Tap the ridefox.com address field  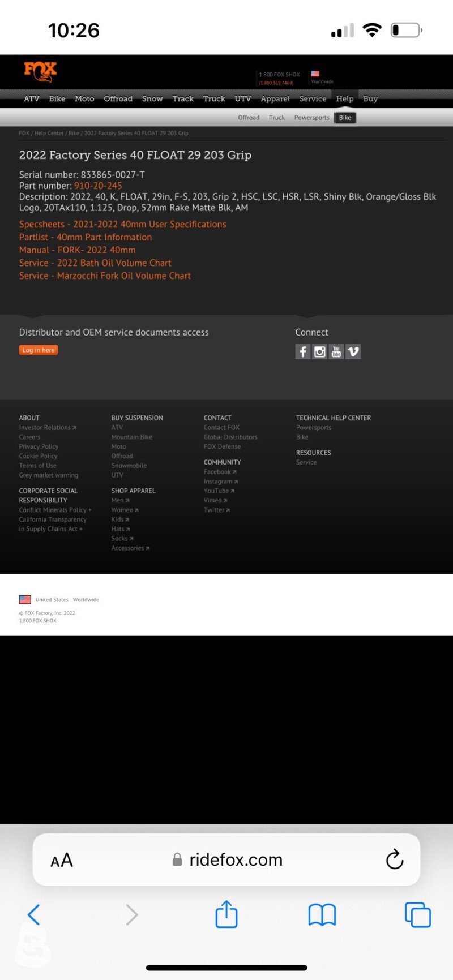coord(226,859)
